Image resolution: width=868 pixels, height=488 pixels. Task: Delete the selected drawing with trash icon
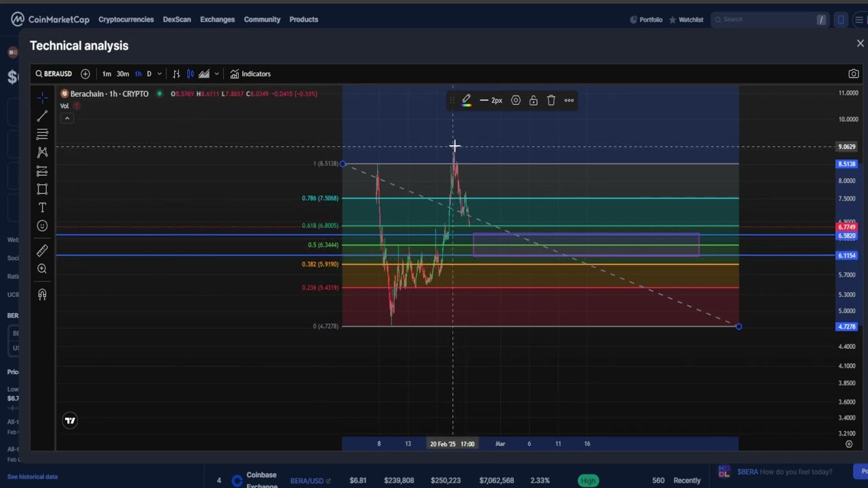551,100
